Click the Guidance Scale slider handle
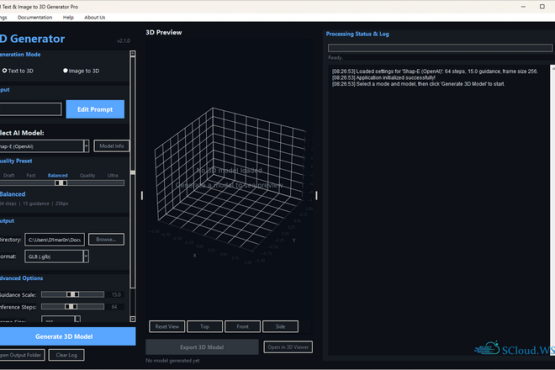The width and height of the screenshot is (555, 370). [x=73, y=294]
